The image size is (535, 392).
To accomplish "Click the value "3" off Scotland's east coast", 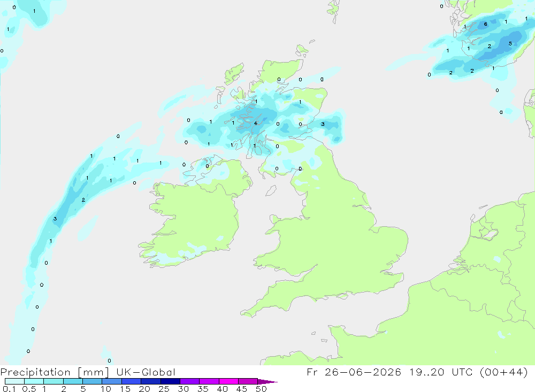I will [323, 124].
